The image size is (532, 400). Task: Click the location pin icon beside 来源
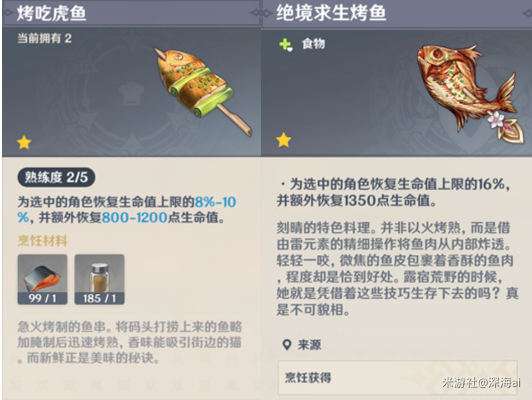(x=287, y=345)
